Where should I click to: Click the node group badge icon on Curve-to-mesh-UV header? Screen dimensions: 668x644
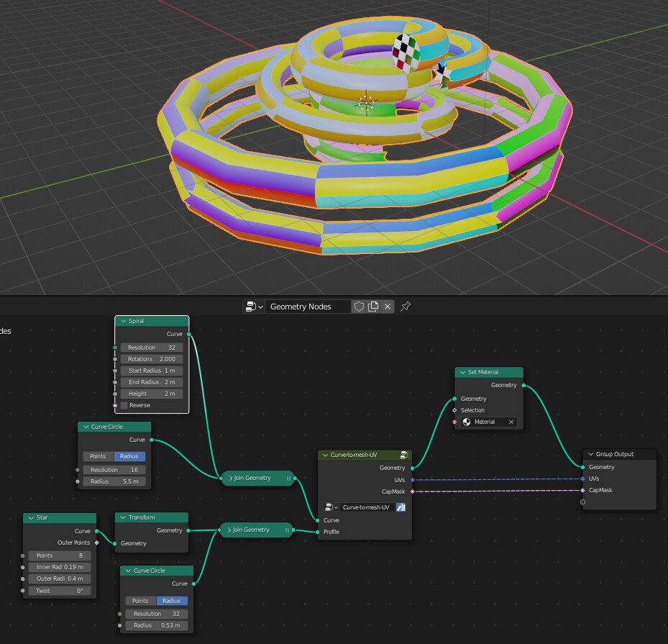[x=403, y=455]
